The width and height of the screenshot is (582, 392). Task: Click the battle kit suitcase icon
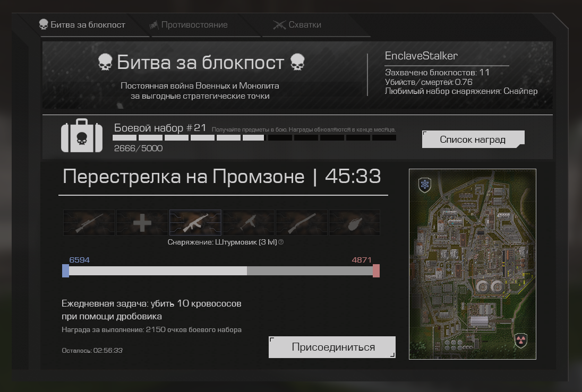[x=82, y=136]
